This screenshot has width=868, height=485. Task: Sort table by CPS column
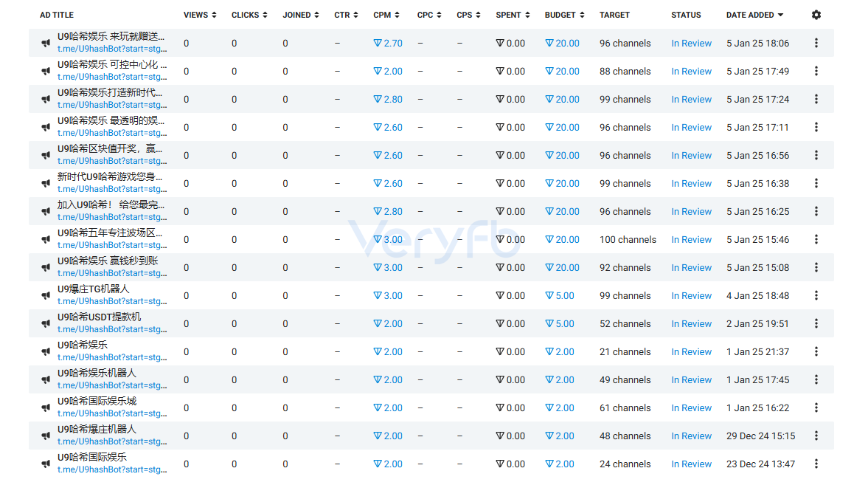468,15
